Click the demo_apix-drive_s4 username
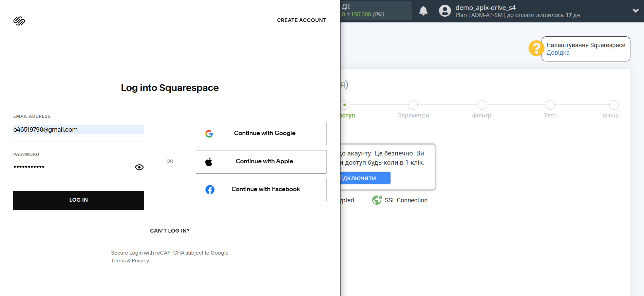 (x=485, y=7)
